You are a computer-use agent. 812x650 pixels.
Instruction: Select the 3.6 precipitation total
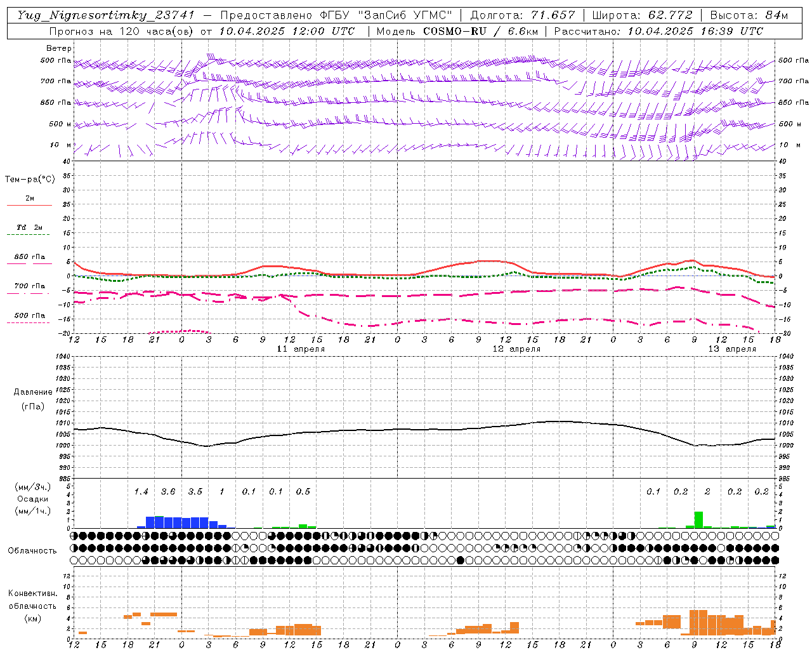pos(168,491)
